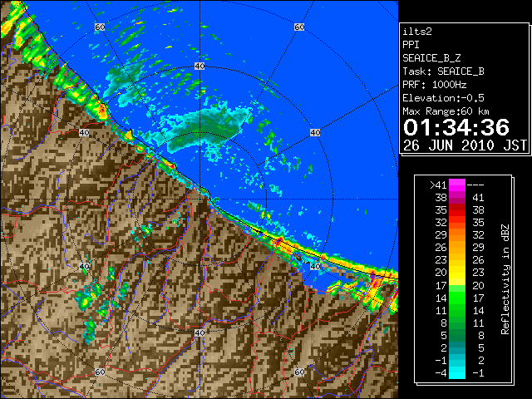Click the '---' label atop the legend

click(475, 185)
